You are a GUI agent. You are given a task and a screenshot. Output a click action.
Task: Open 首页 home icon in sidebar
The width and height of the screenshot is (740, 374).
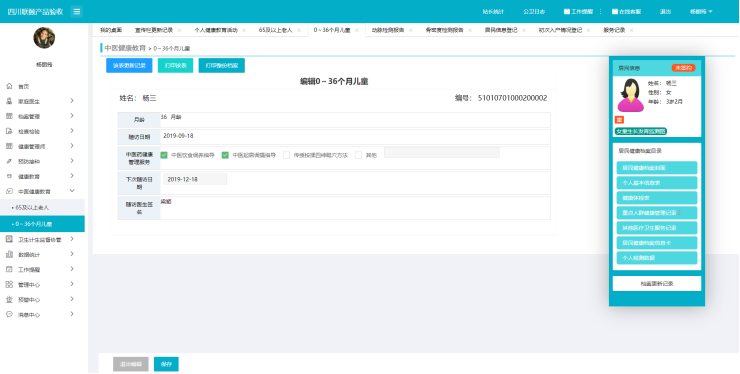tap(9, 86)
